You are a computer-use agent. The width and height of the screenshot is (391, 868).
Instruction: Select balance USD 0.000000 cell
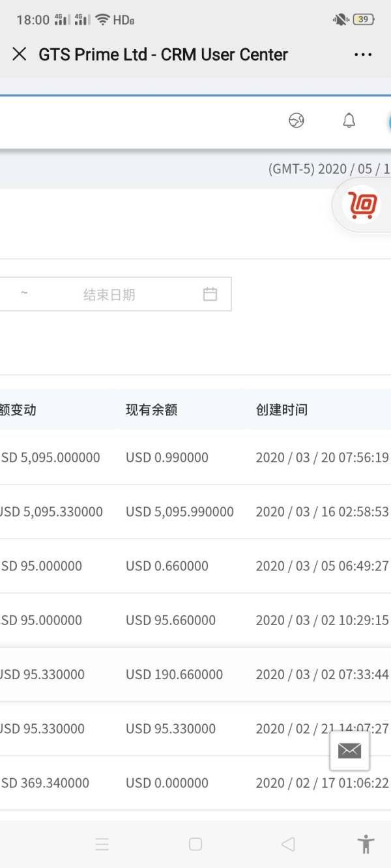[167, 783]
